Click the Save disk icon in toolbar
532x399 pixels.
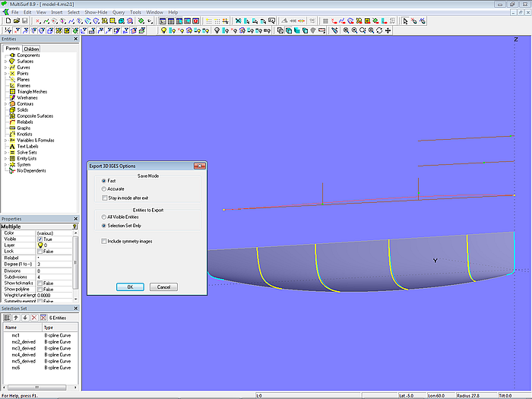pyautogui.click(x=24, y=21)
